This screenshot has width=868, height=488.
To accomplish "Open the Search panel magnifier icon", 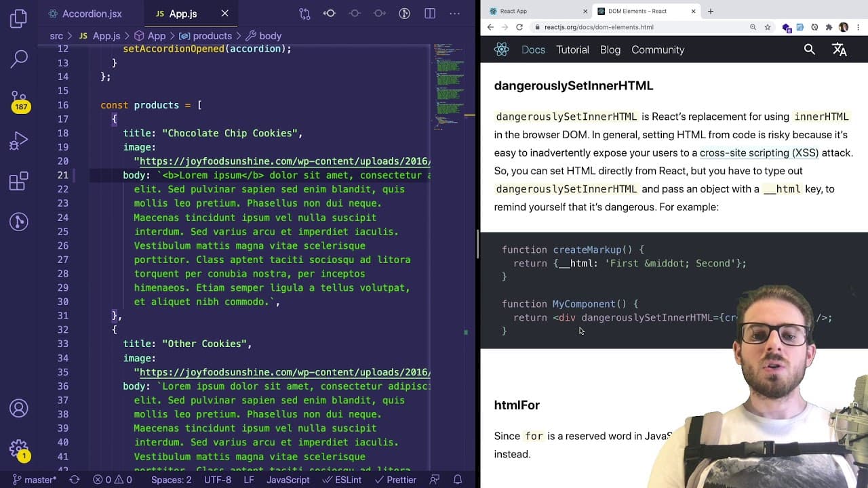I will tap(19, 59).
